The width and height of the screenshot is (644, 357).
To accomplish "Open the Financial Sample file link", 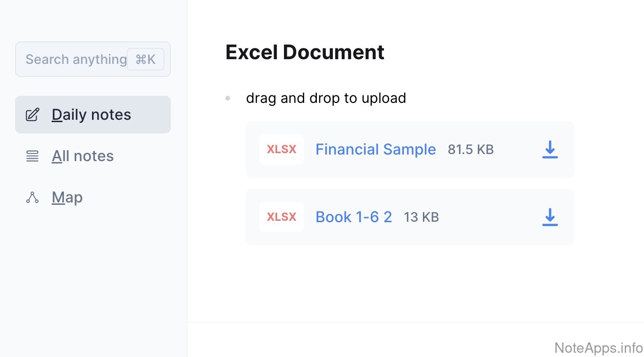I will tap(376, 149).
